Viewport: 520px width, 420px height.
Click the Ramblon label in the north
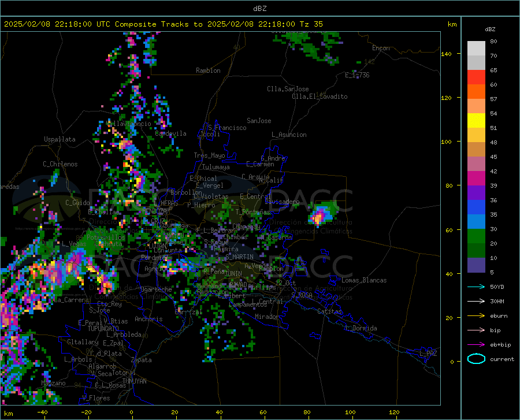pos(208,70)
